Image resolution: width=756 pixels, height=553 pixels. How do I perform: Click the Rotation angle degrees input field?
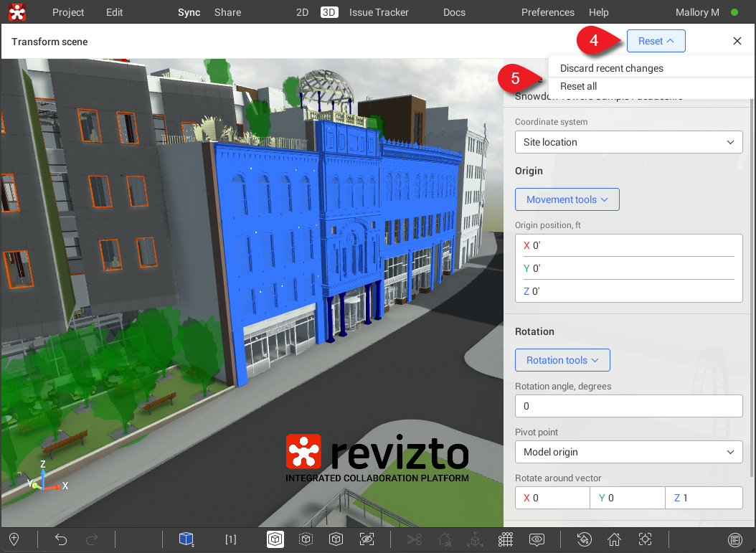pos(628,406)
